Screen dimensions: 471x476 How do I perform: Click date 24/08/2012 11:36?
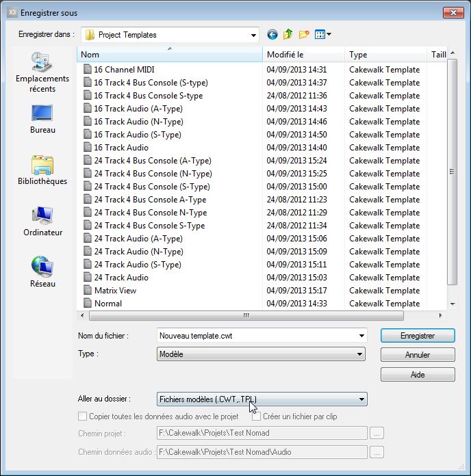pyautogui.click(x=296, y=95)
